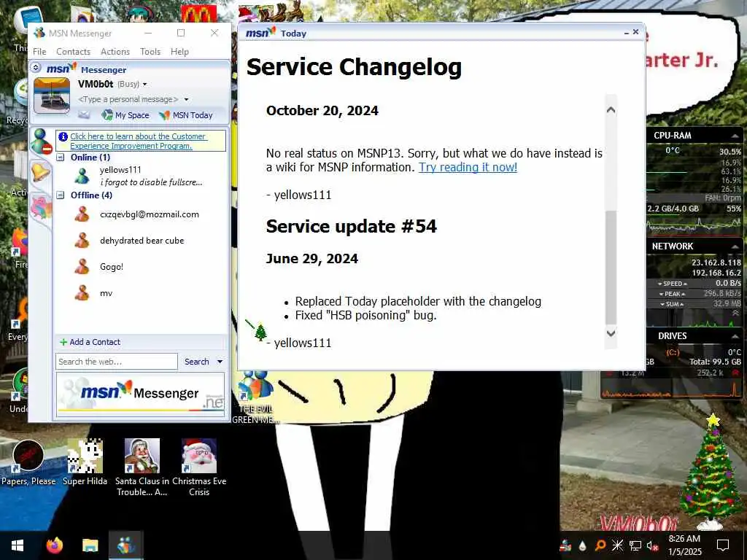Open THE EVIL GREEN ME desktop shortcut
Viewport: 747px width, 560px height.
255,398
